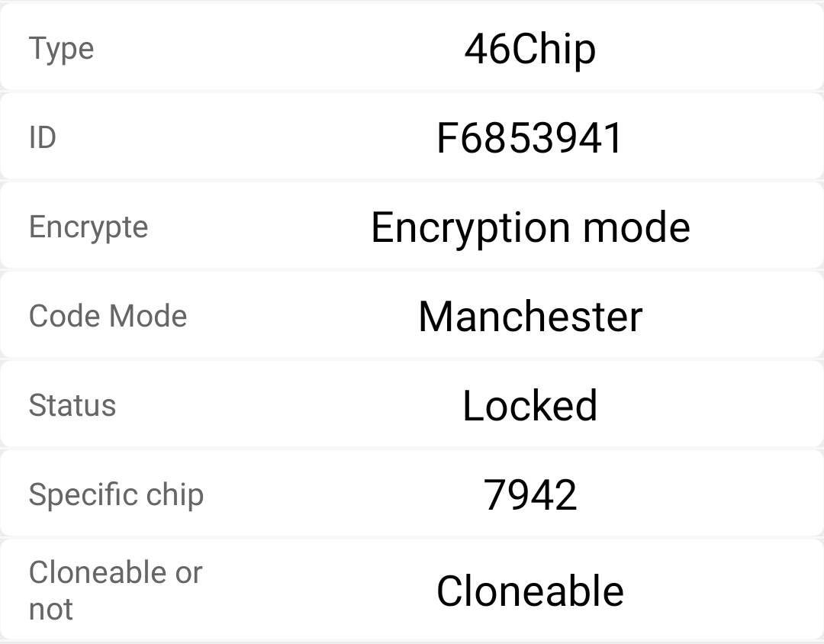The width and height of the screenshot is (824, 644).
Task: Tap the Manchester code mode value
Action: coord(530,317)
